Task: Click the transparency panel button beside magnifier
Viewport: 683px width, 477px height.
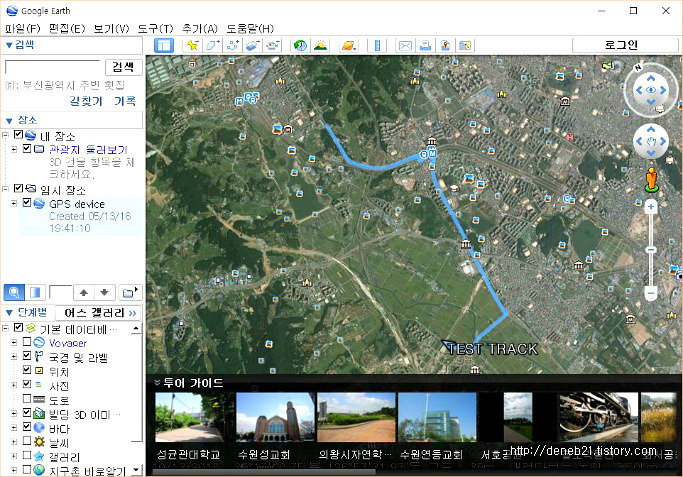Action: tap(35, 292)
